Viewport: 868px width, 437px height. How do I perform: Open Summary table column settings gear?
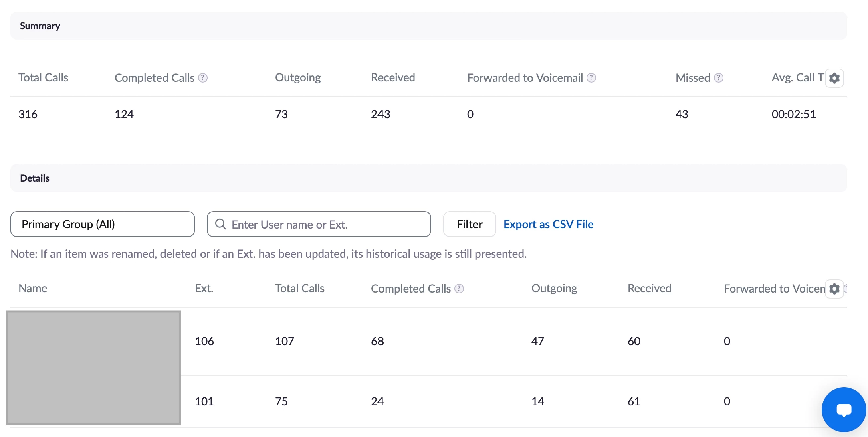coord(834,78)
